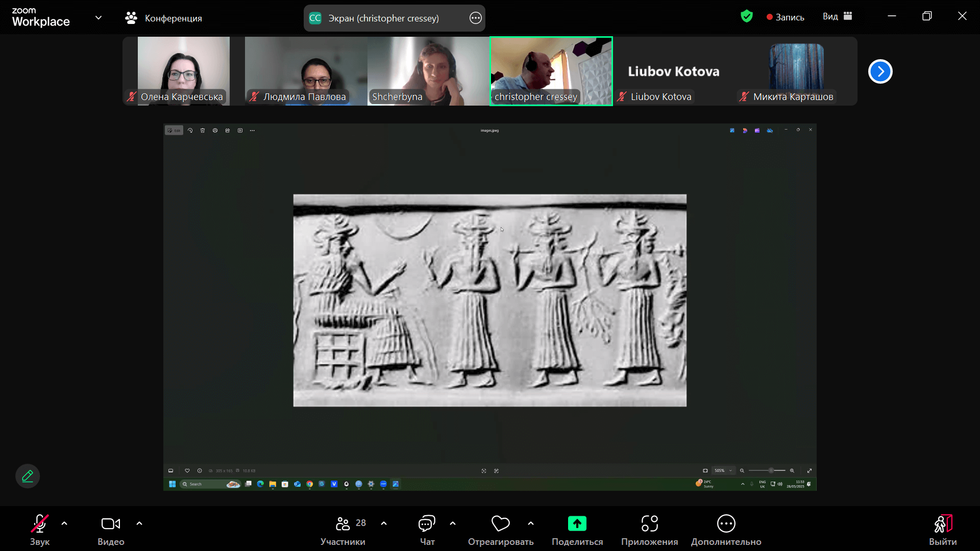The height and width of the screenshot is (551, 980).
Task: Select Людмила Павлова video thumbnail
Action: (306, 71)
